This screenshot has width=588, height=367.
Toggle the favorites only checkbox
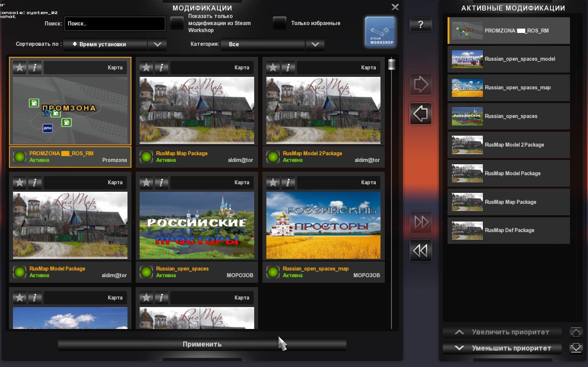tap(279, 23)
